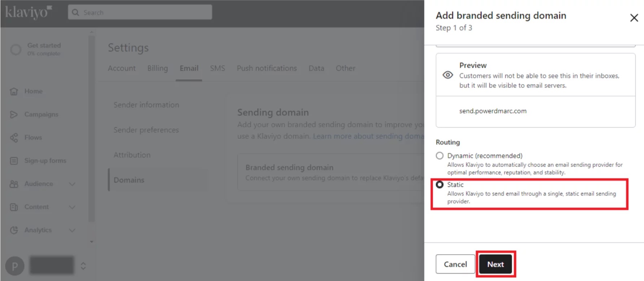
Task: Go to Home in sidebar
Action: [x=34, y=91]
